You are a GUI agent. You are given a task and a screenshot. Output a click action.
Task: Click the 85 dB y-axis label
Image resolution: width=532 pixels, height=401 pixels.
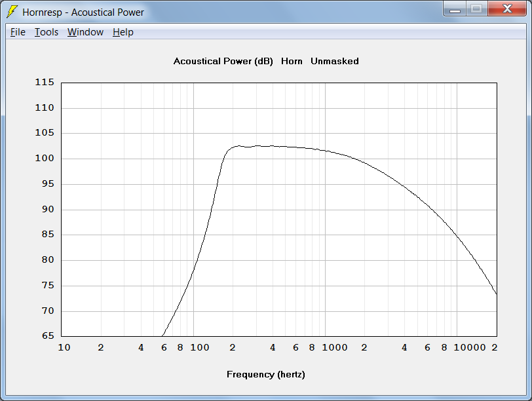pos(48,234)
